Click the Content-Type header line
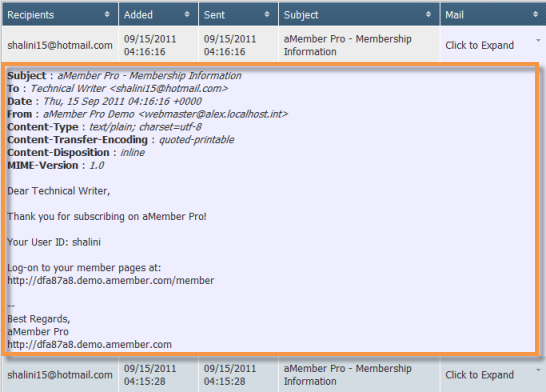Viewport: 546px width, 392px height. 104,127
